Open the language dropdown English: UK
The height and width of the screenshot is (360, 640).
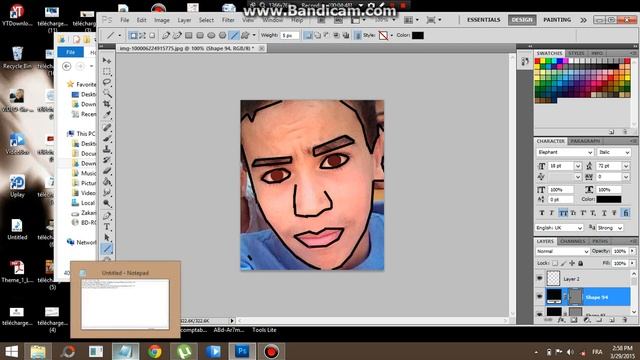559,228
